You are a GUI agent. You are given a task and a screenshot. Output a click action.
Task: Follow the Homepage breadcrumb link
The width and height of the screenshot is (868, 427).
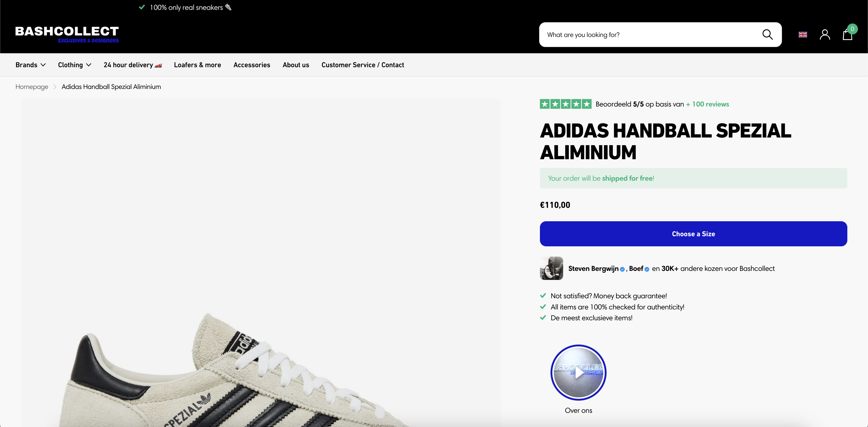tap(32, 87)
